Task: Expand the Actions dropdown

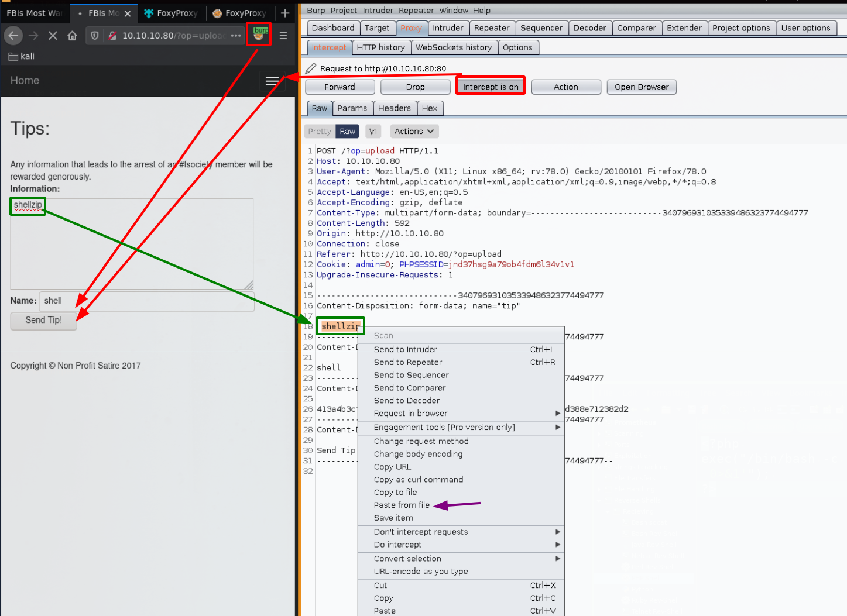Action: click(414, 132)
